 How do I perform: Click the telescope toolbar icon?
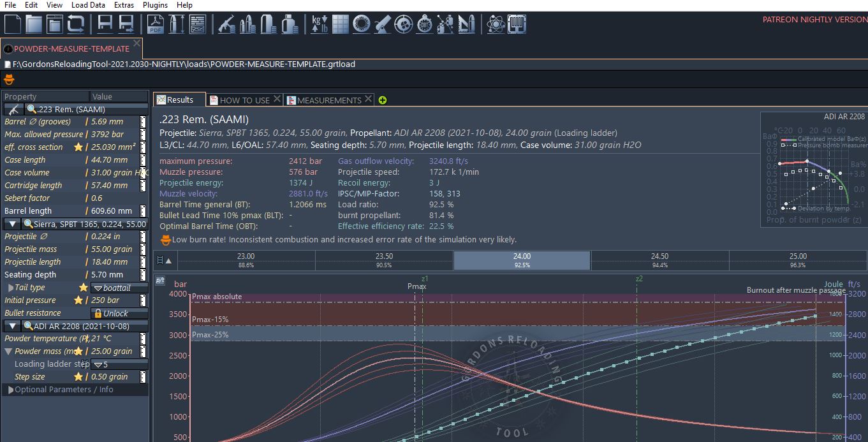(382, 24)
